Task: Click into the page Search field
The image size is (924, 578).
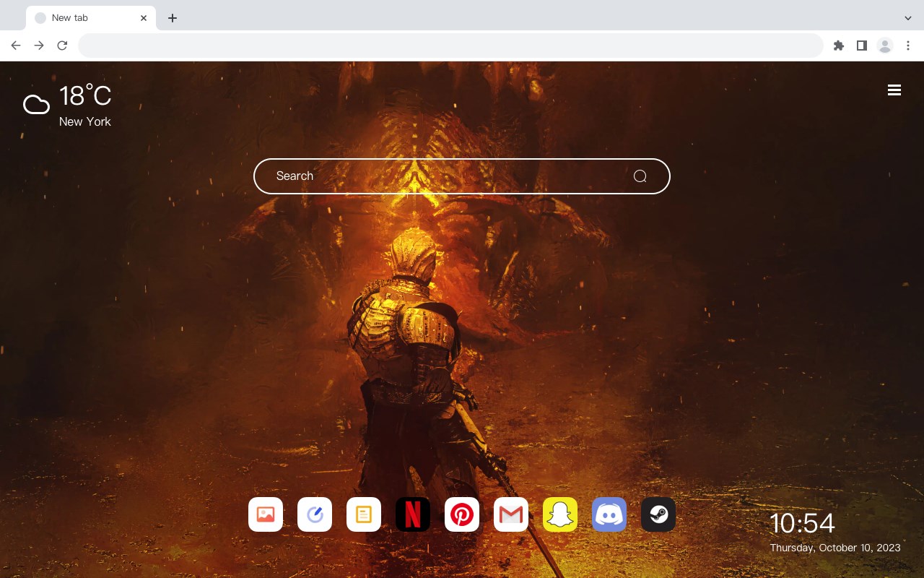Action: click(x=462, y=176)
